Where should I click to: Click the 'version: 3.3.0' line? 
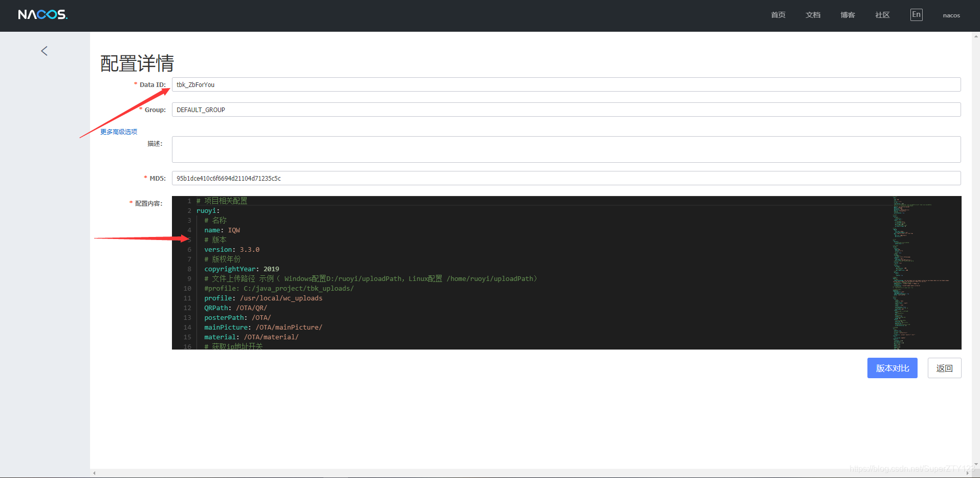232,250
